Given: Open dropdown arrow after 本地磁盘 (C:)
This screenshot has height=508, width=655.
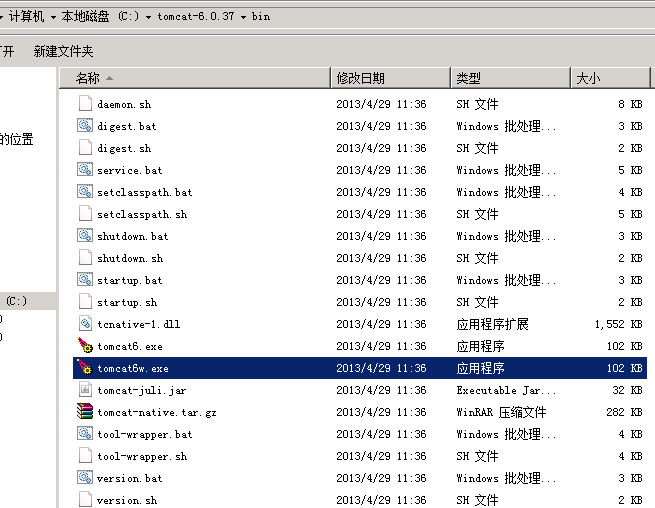Looking at the screenshot, I should point(148,17).
